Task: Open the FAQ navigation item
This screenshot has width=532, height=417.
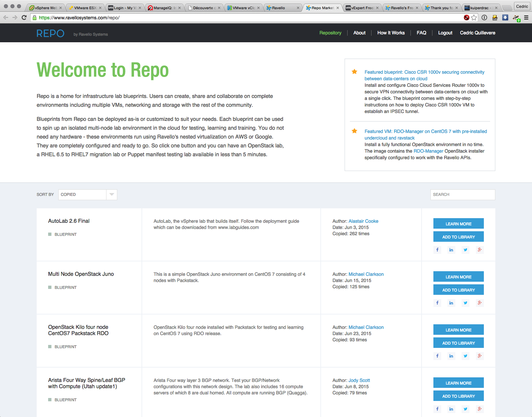Action: 421,33
